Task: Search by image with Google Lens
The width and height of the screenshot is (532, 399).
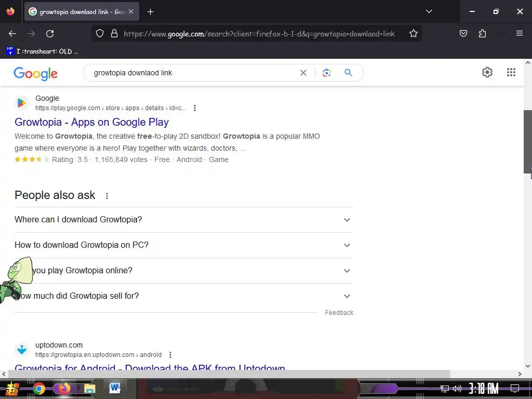Action: pyautogui.click(x=326, y=73)
